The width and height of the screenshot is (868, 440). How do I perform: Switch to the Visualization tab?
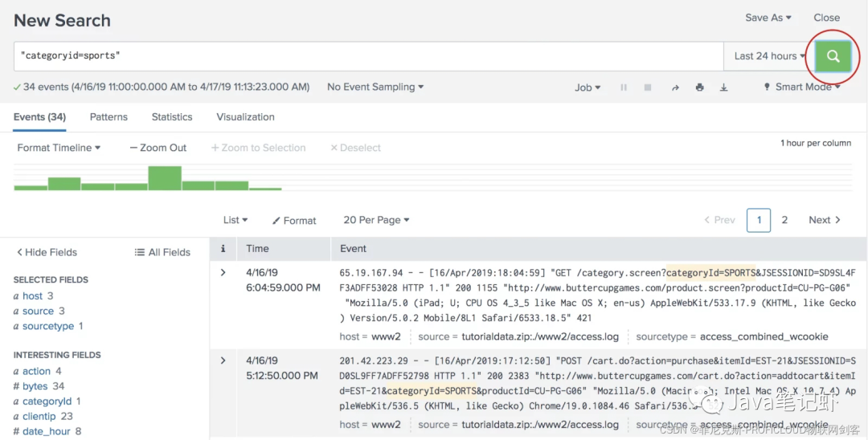[x=245, y=117]
